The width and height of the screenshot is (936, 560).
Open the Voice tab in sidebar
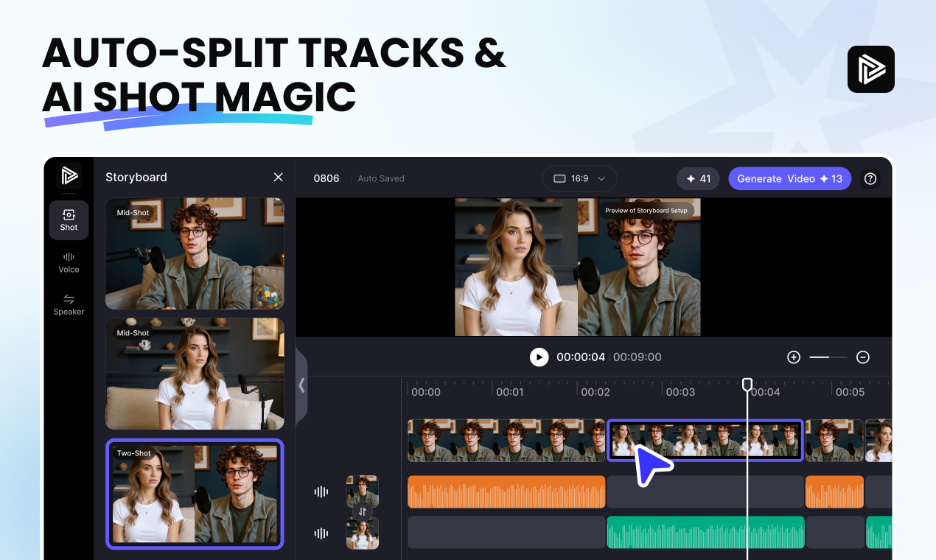coord(69,262)
